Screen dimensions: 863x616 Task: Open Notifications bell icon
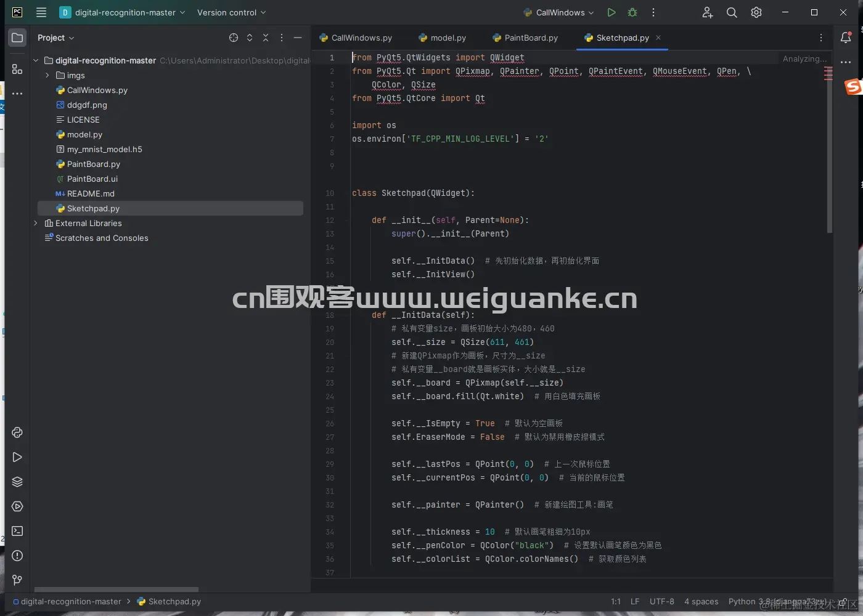click(846, 38)
